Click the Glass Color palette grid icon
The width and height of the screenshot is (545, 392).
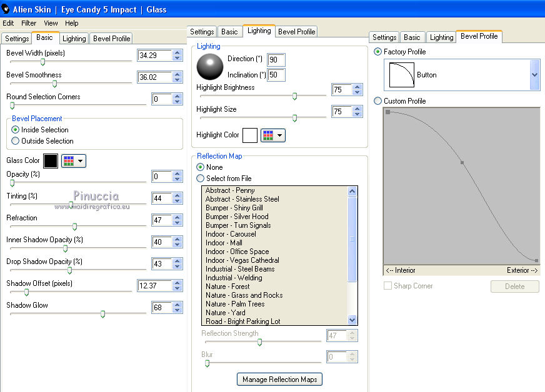pos(69,161)
